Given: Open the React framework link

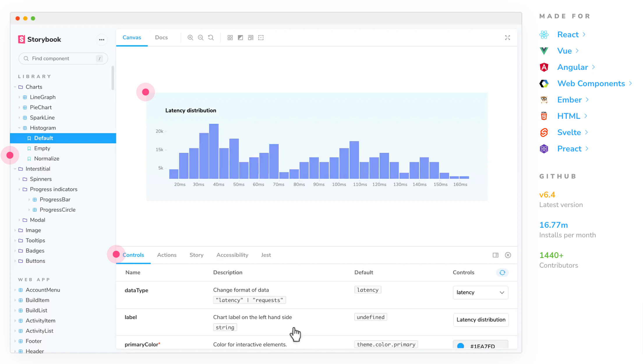Looking at the screenshot, I should click(568, 35).
